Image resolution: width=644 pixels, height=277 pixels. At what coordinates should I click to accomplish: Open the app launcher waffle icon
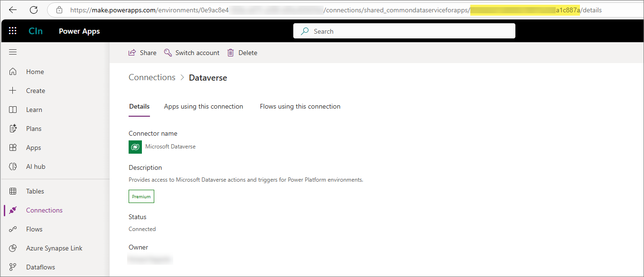tap(13, 31)
